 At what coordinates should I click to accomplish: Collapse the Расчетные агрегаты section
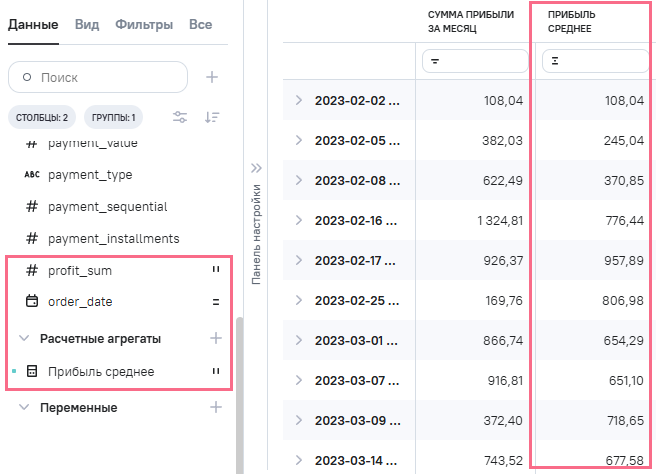coord(25,338)
